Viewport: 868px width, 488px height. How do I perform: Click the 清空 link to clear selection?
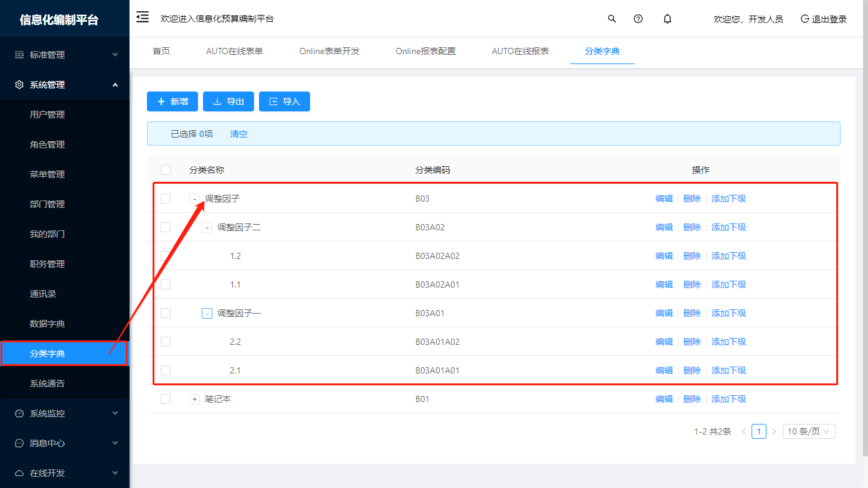point(238,133)
